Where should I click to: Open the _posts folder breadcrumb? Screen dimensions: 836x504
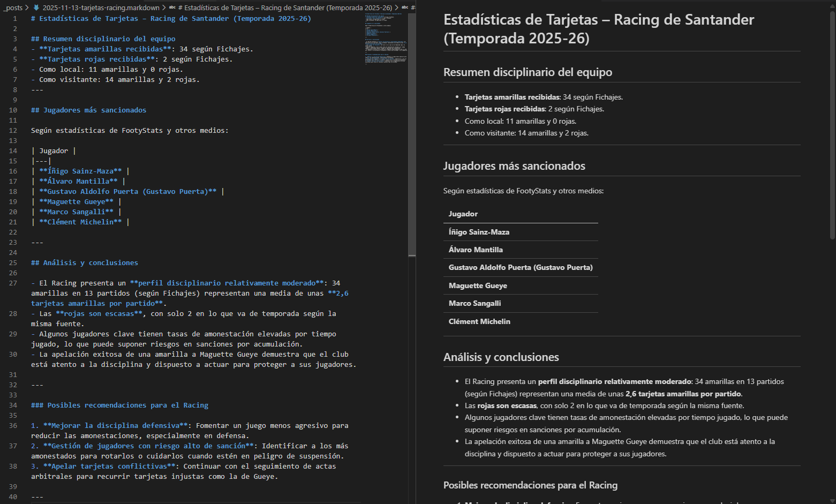coord(13,7)
